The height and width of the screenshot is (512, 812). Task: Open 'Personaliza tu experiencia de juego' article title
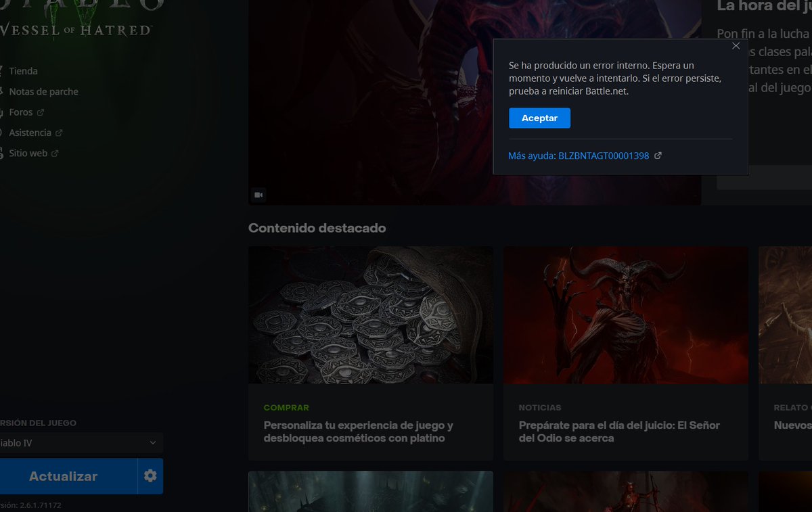click(358, 432)
